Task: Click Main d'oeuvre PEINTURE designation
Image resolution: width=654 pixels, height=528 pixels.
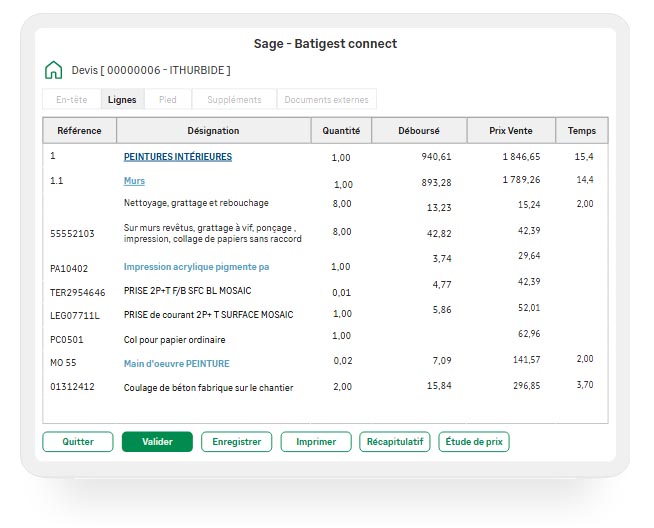Action: [177, 364]
